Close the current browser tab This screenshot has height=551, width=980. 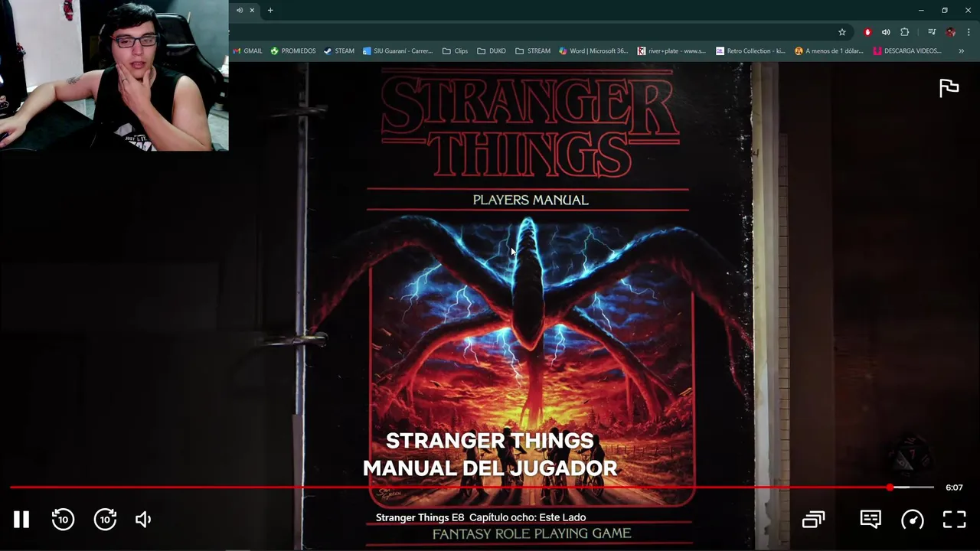click(252, 10)
